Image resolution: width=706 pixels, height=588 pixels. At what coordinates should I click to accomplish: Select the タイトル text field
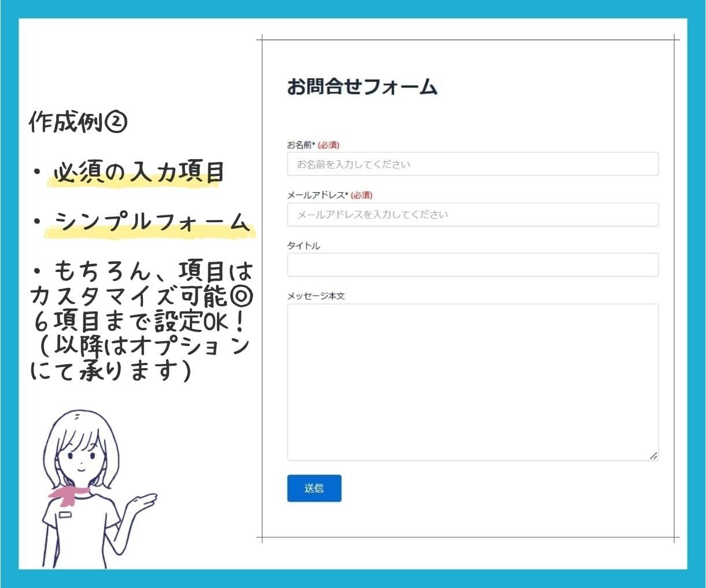click(x=473, y=264)
